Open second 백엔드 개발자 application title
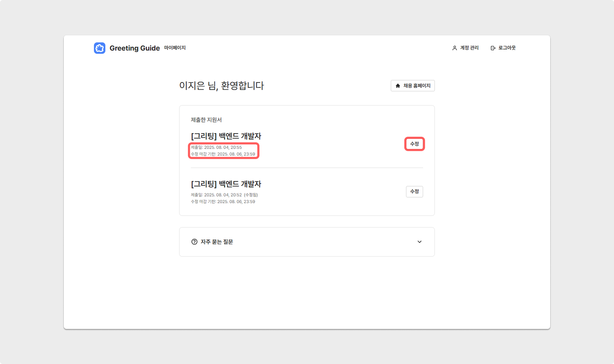Viewport: 614px width, 364px height. [x=226, y=184]
